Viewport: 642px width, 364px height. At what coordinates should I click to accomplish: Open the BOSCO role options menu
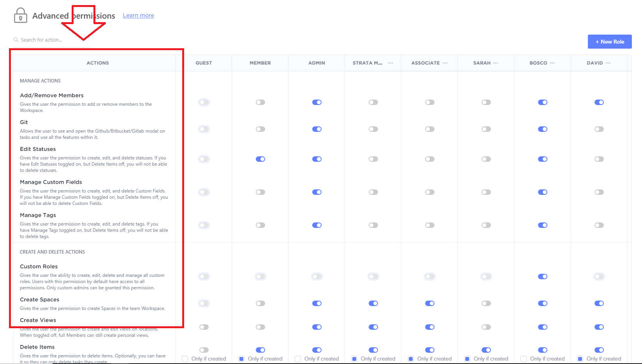coord(553,63)
